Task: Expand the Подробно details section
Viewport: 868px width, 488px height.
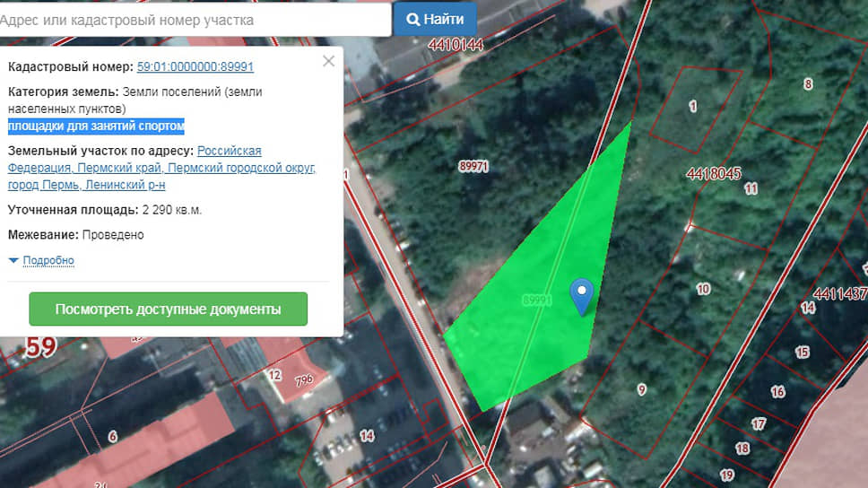Action: (48, 261)
